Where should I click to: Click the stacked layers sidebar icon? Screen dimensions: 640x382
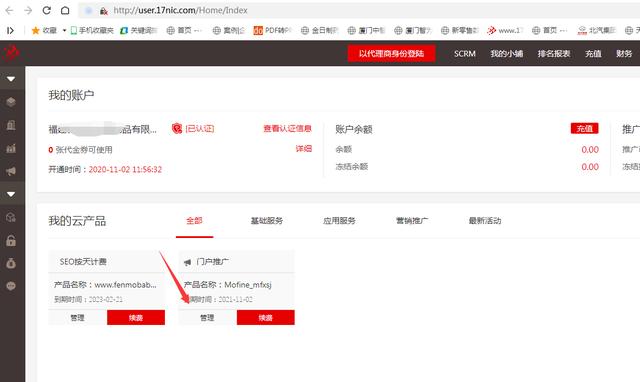pyautogui.click(x=11, y=102)
